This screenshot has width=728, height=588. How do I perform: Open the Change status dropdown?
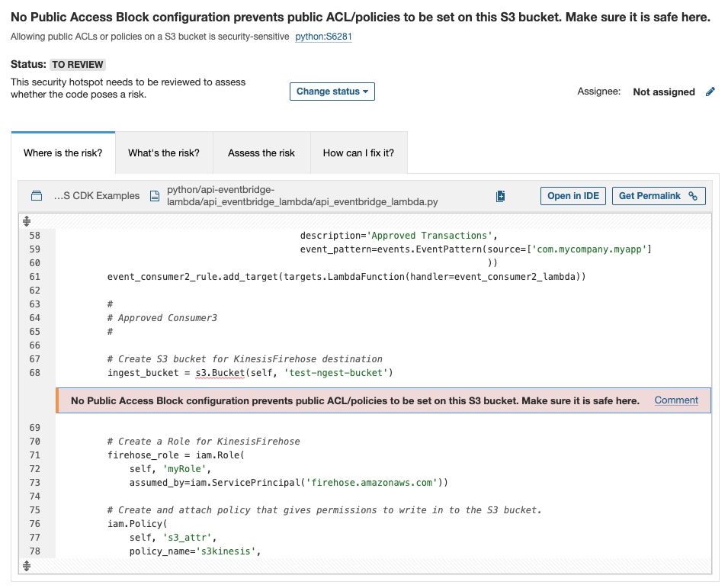click(332, 92)
